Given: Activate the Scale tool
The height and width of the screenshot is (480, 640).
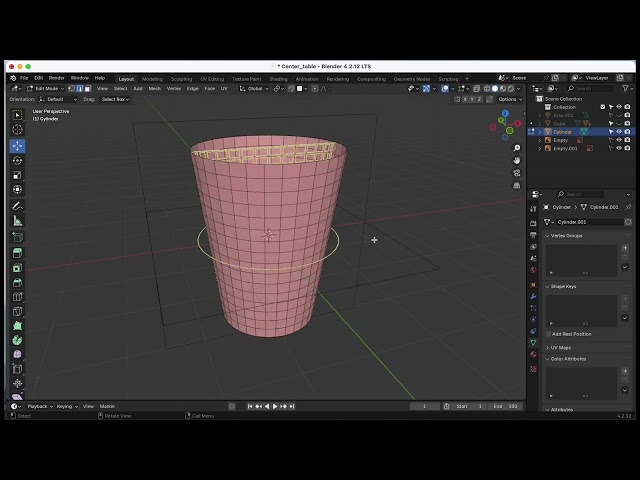Looking at the screenshot, I should click(17, 175).
